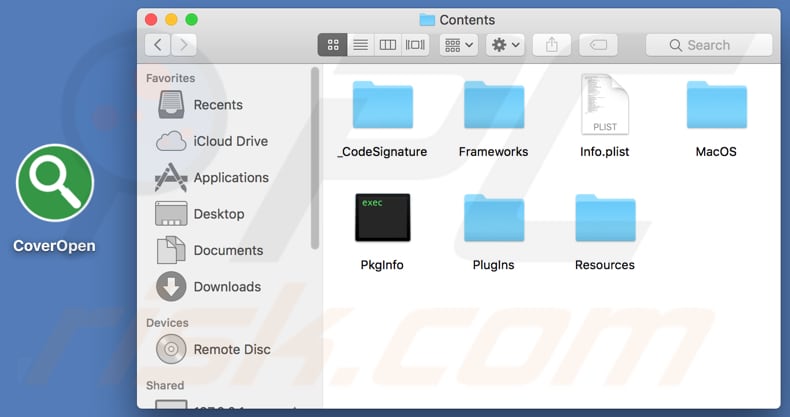
Task: Select the Resources folder icon
Action: (x=606, y=218)
